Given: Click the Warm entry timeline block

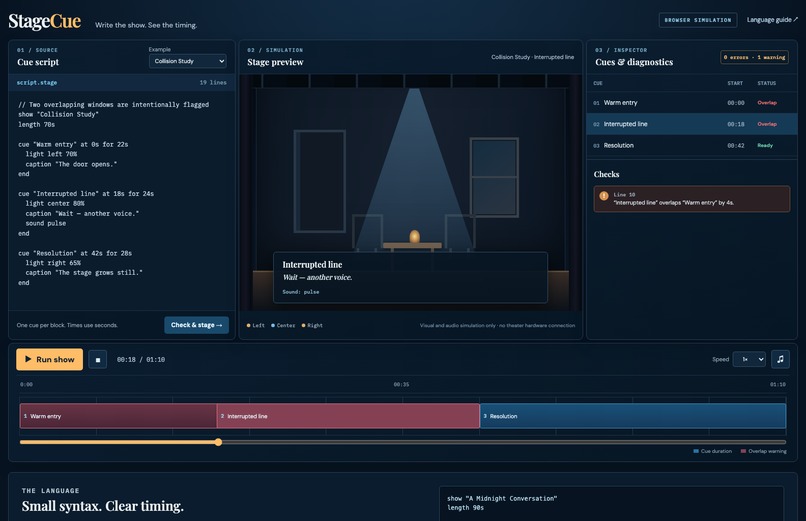Looking at the screenshot, I should coord(118,416).
